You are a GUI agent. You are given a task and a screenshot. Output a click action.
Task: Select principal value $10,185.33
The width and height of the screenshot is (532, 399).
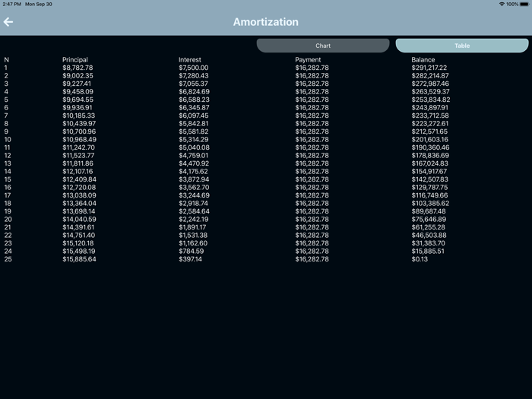point(79,116)
